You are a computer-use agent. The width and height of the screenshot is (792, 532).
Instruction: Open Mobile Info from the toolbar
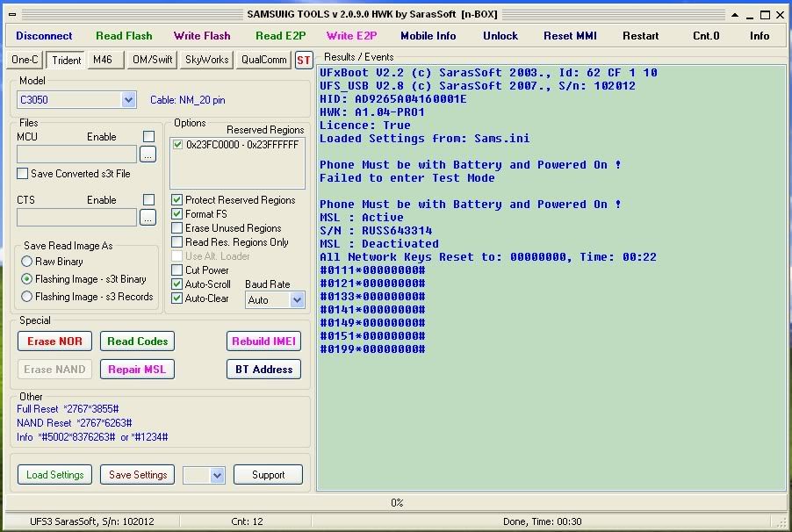428,36
